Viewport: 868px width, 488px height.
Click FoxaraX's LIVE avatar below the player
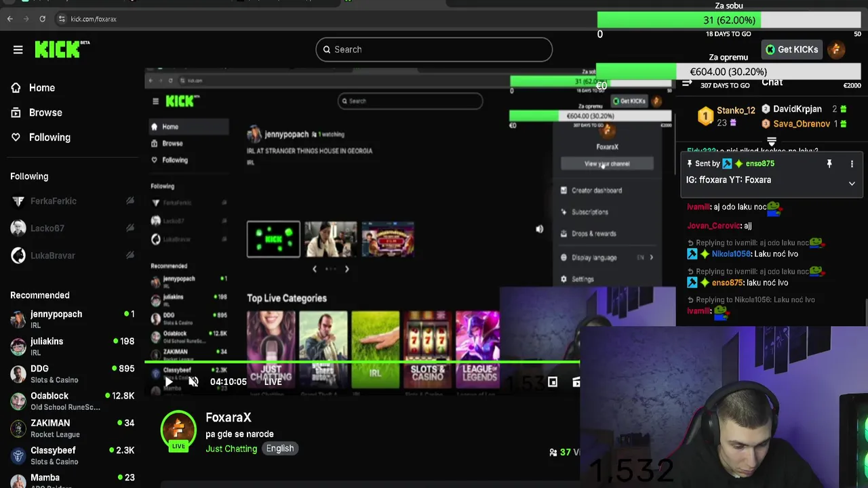point(178,430)
